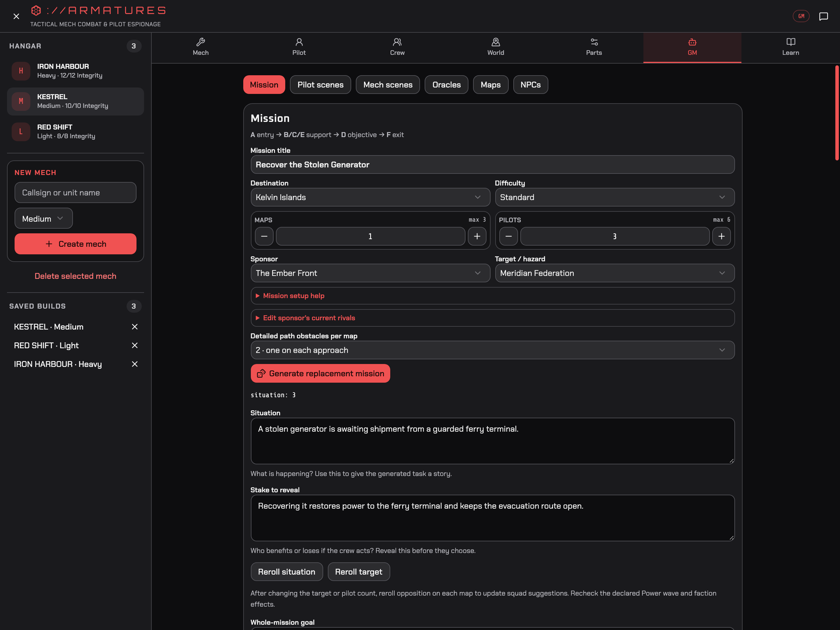Open Mech scenes sub-tab

(x=388, y=85)
